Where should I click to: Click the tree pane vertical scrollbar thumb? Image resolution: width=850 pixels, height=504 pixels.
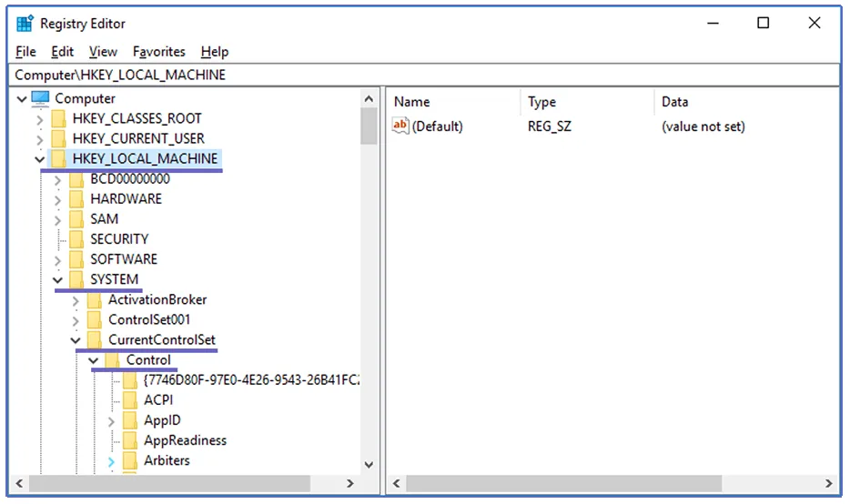tap(369, 126)
